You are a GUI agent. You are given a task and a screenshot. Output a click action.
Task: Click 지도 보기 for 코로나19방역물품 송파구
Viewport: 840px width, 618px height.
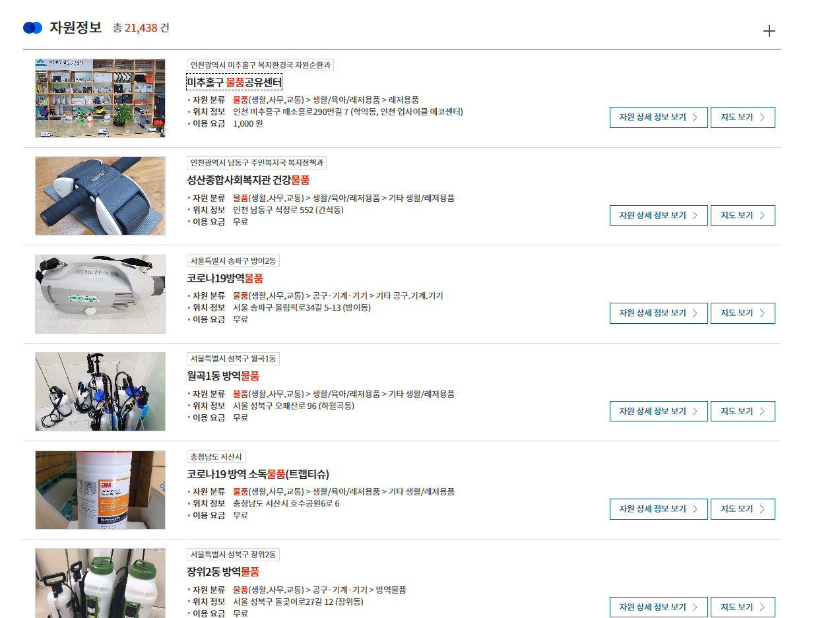[x=743, y=313]
